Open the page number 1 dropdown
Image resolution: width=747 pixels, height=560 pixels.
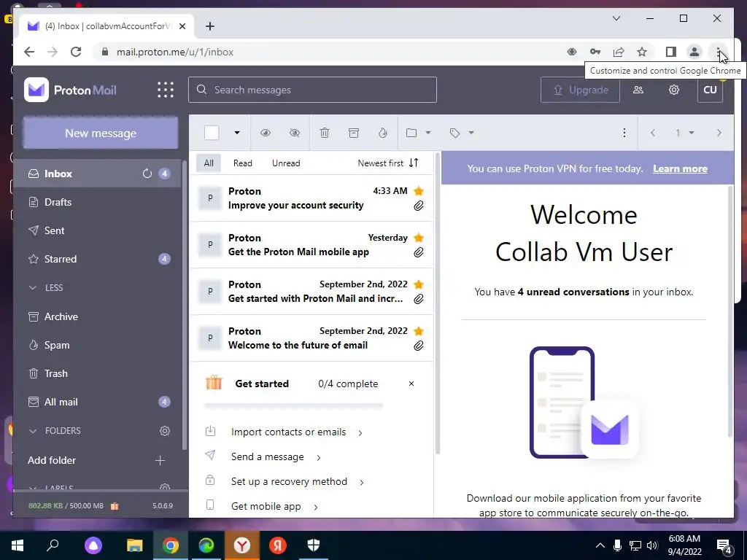tap(684, 133)
